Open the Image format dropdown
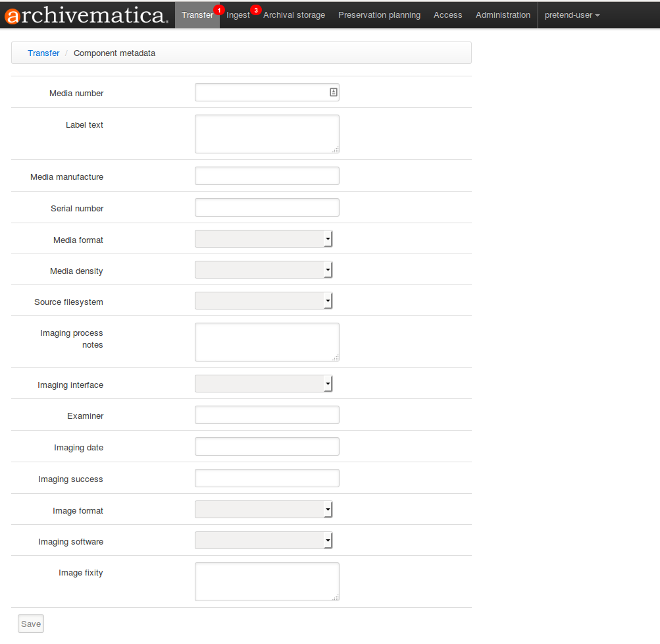 (x=264, y=510)
